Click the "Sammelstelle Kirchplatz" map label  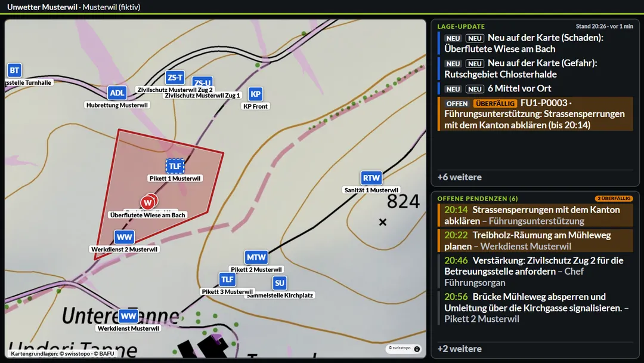pyautogui.click(x=280, y=295)
